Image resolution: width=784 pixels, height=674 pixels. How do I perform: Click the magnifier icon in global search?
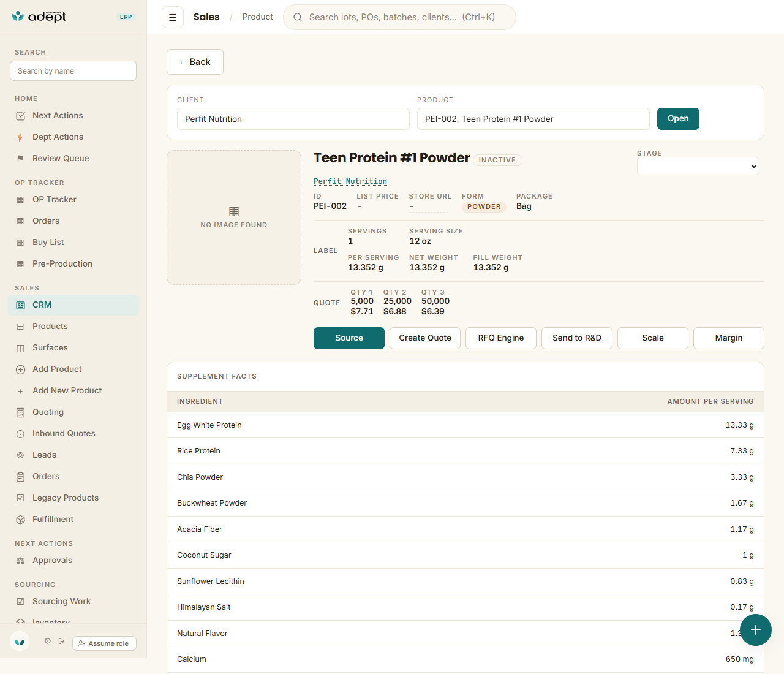click(298, 17)
